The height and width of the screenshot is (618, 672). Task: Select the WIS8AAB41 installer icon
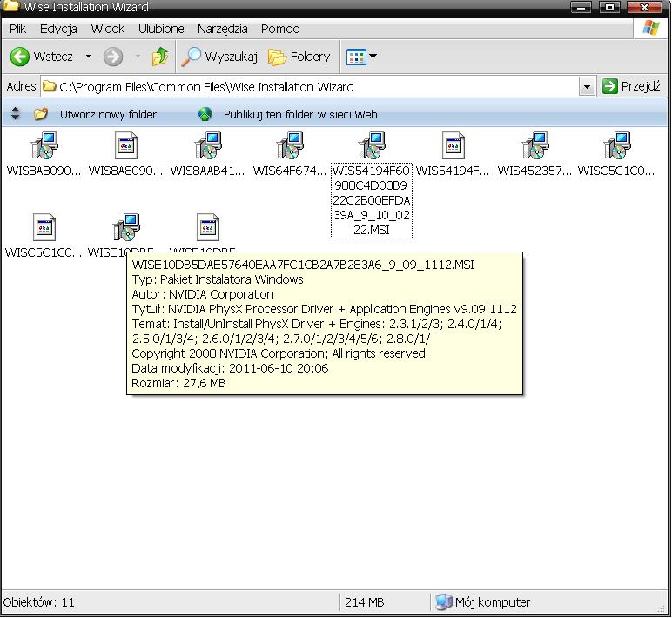pyautogui.click(x=208, y=145)
